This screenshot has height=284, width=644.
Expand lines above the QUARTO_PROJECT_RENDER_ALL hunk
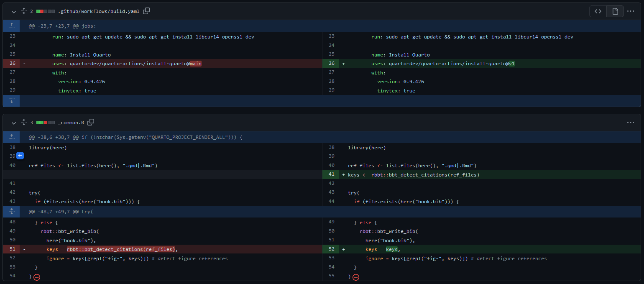(x=12, y=137)
